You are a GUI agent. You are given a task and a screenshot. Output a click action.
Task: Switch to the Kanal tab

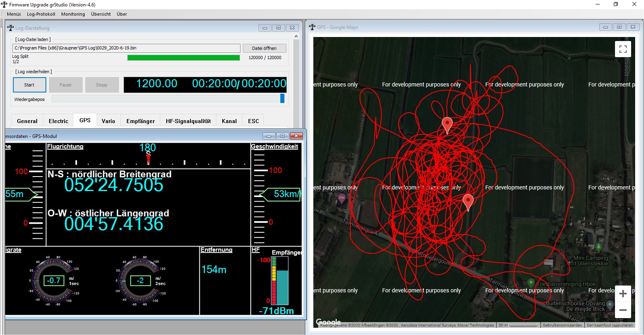tap(229, 121)
